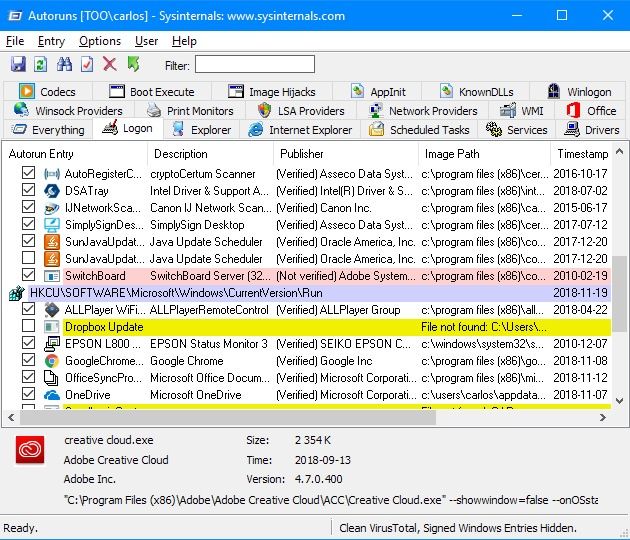The image size is (630, 540).
Task: Click inside the Filter text box
Action: pos(255,64)
